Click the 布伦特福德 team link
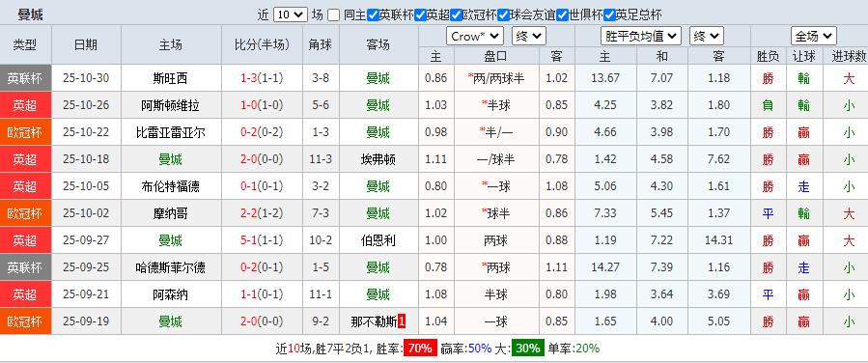Screen dimensions: 868x363 tap(171, 186)
